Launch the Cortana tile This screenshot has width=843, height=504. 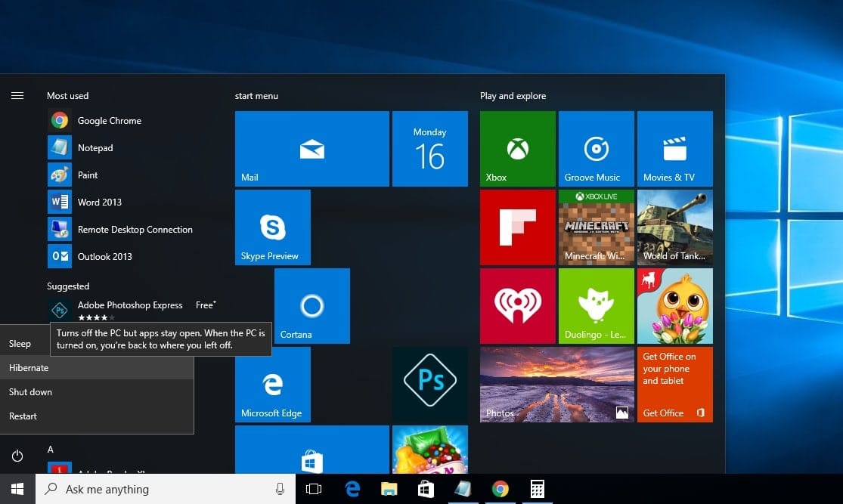click(x=311, y=306)
